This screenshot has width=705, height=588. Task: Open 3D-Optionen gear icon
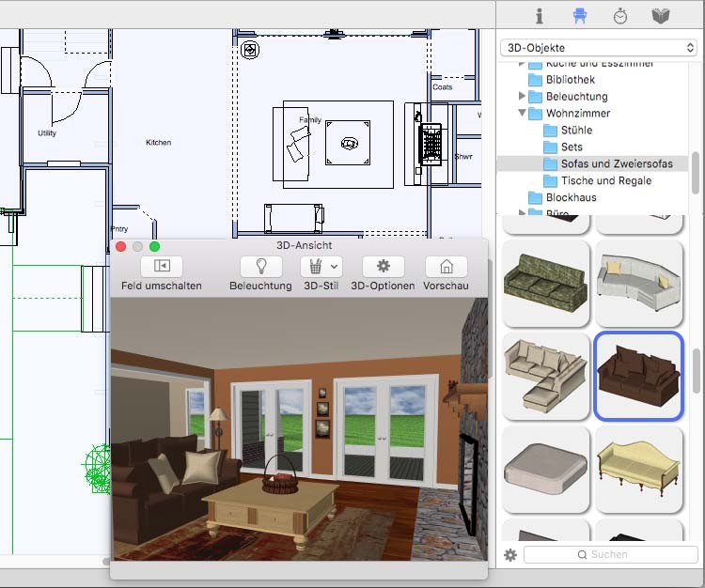(x=384, y=266)
